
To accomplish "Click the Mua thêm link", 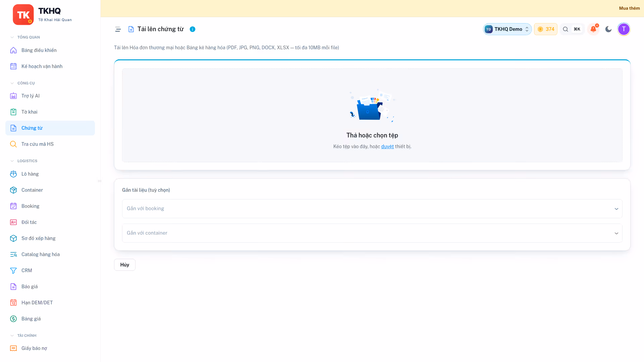I will pos(629,8).
